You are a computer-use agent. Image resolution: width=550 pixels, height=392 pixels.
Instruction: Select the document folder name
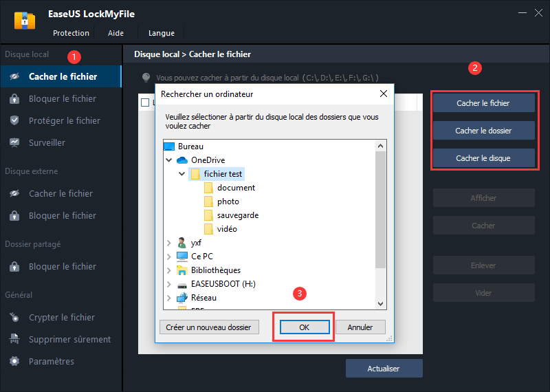click(x=236, y=188)
